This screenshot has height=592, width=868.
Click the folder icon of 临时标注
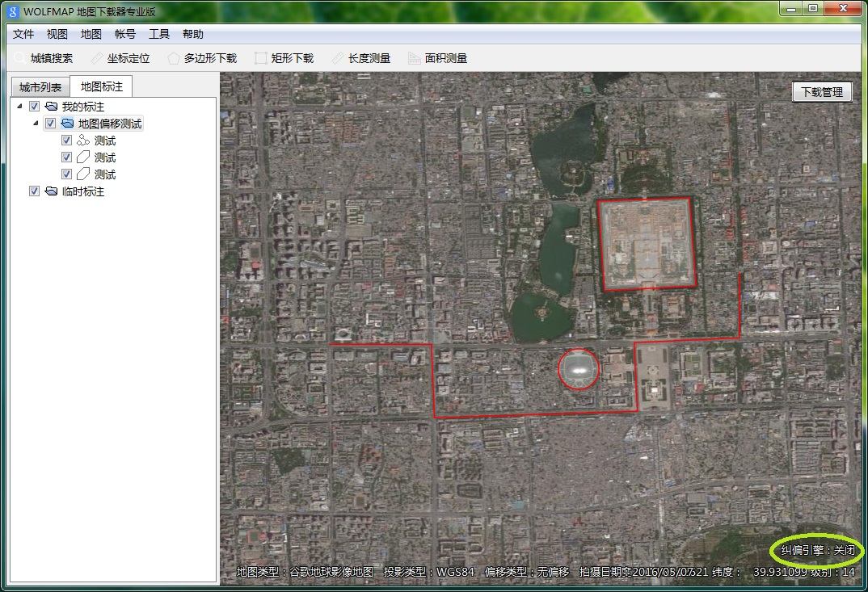51,191
